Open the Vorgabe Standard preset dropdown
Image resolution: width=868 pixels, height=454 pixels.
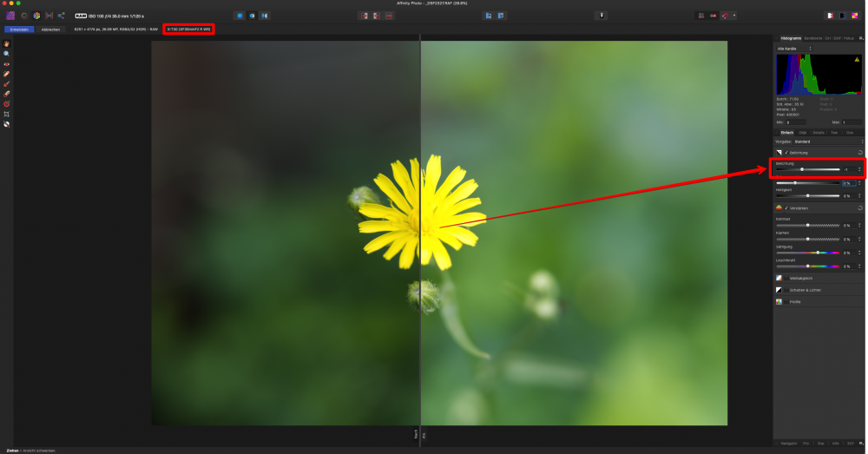pos(828,141)
